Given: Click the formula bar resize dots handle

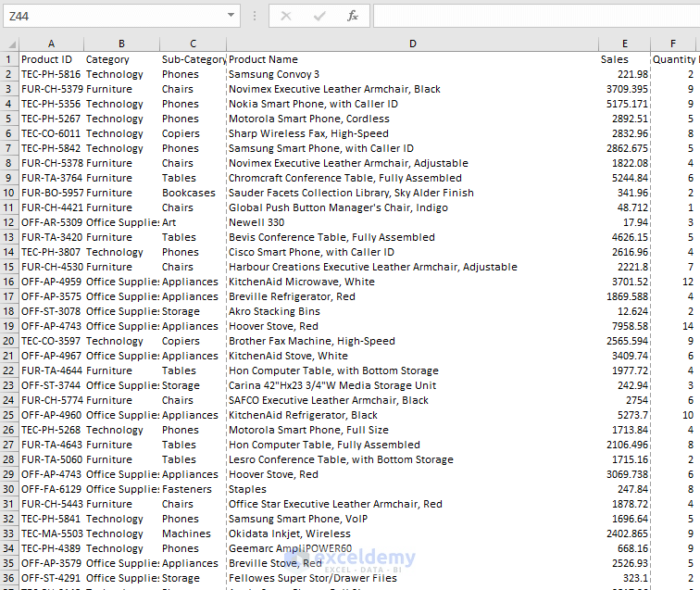Looking at the screenshot, I should (255, 16).
